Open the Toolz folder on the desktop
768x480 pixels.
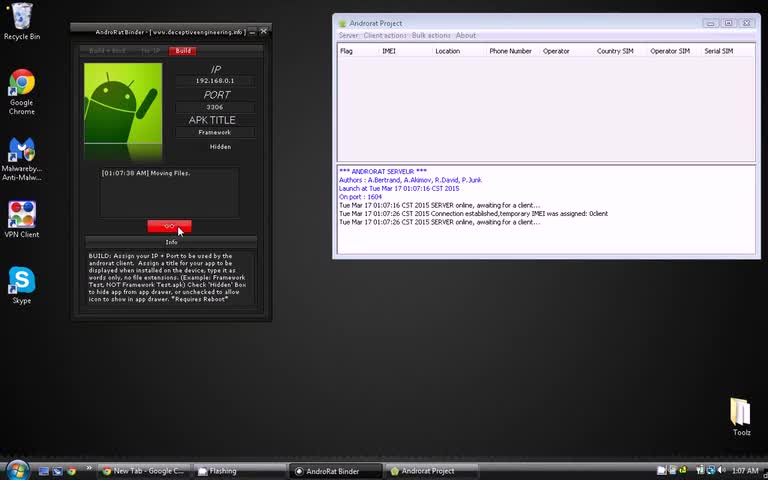(741, 416)
